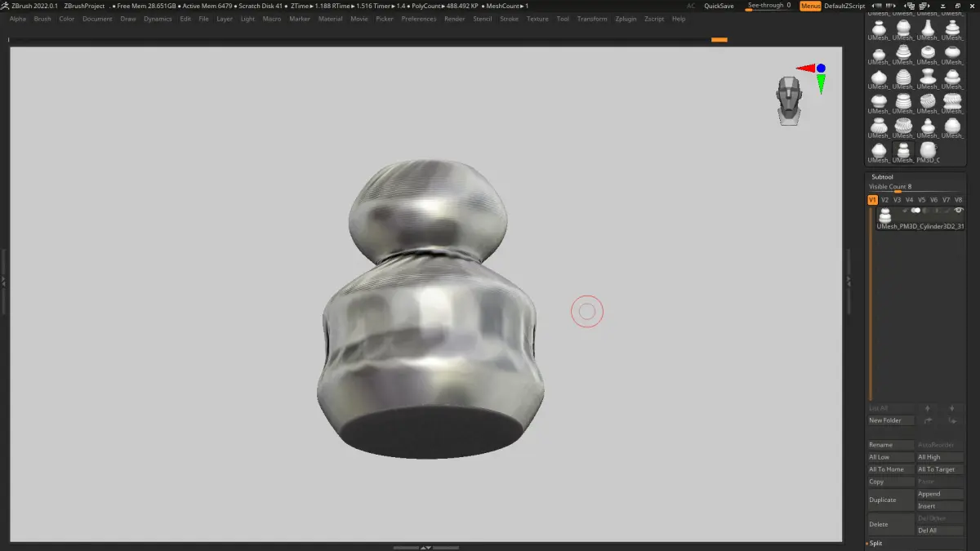Click the Duplicate subtool button
The height and width of the screenshot is (551, 980).
890,500
